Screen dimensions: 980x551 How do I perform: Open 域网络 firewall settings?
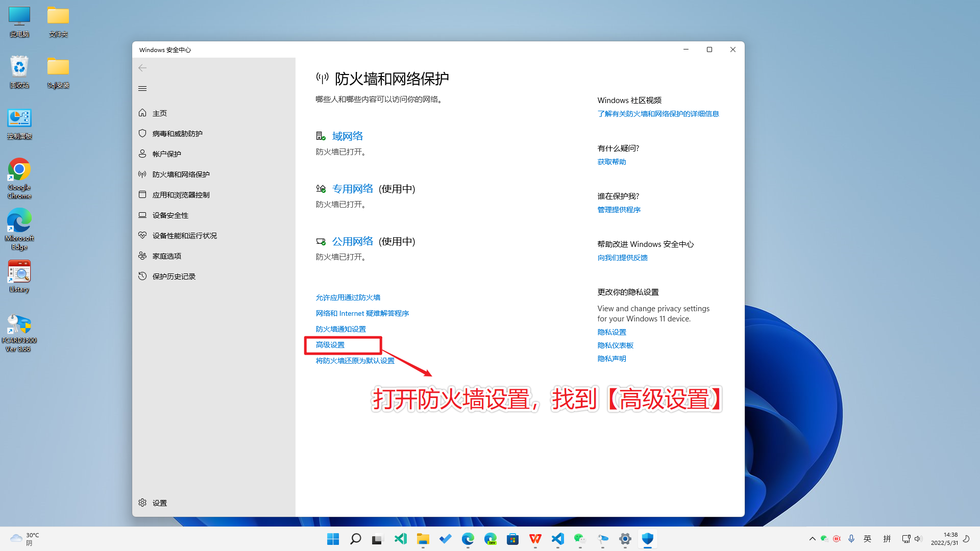pos(348,136)
